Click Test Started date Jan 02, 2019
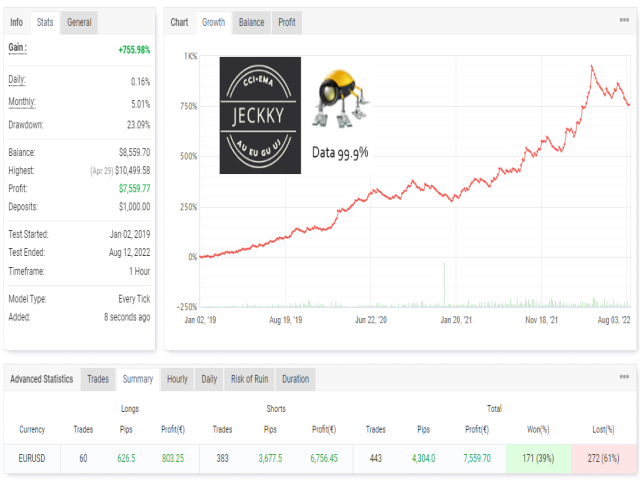Image resolution: width=640 pixels, height=480 pixels. click(x=130, y=234)
